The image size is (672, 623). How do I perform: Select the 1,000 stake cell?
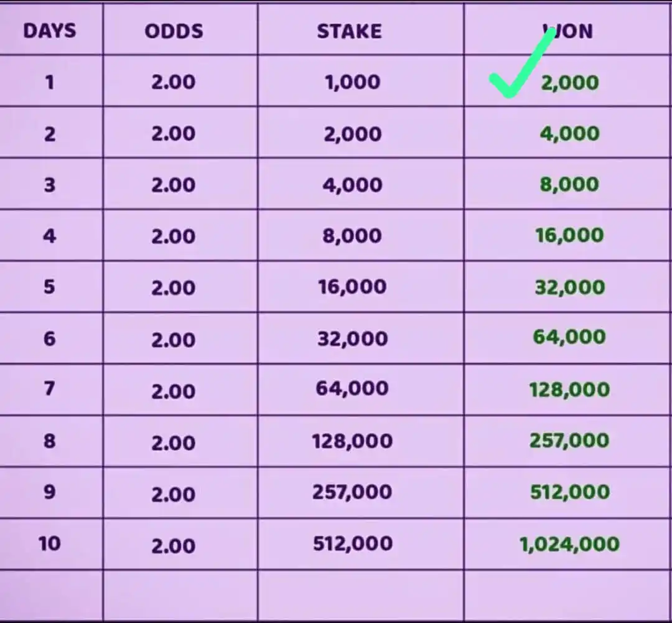click(x=353, y=82)
